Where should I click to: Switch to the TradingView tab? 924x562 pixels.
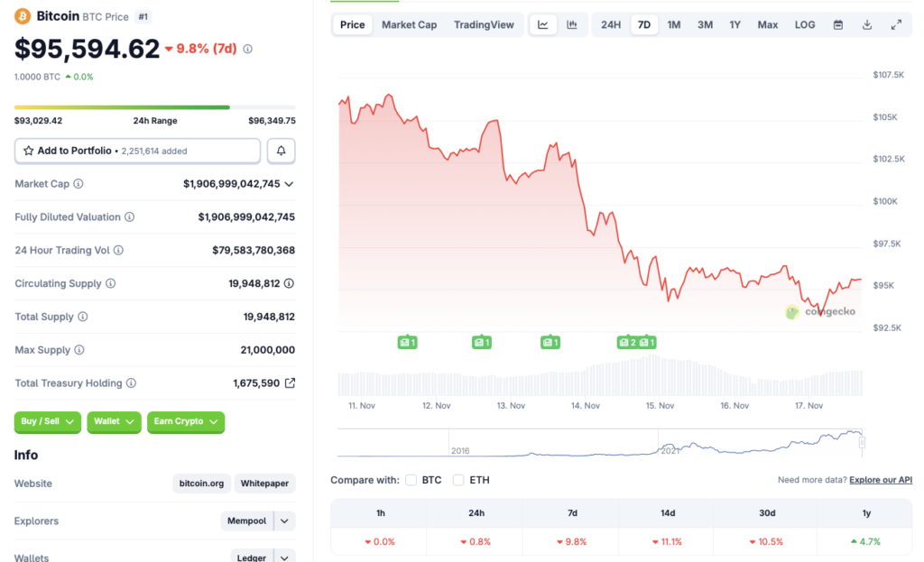pyautogui.click(x=485, y=25)
